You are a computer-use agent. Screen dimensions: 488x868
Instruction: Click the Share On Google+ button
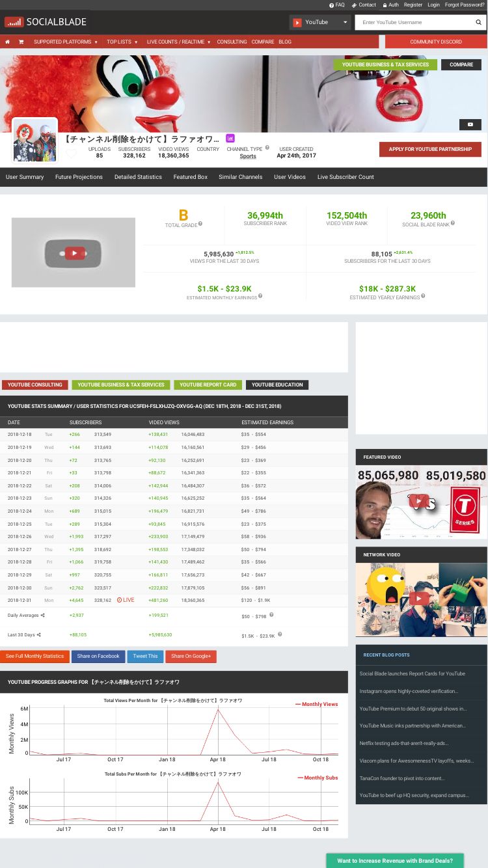click(x=191, y=656)
